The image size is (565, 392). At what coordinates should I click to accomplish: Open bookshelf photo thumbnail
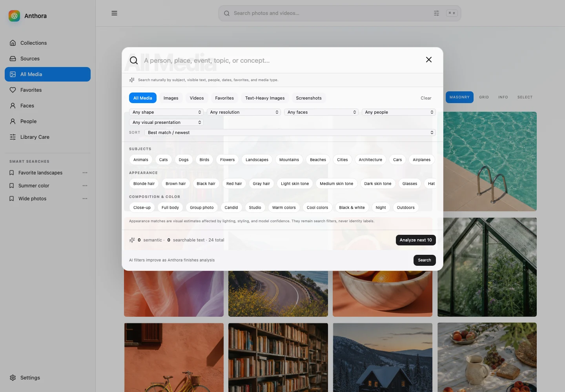point(278,357)
